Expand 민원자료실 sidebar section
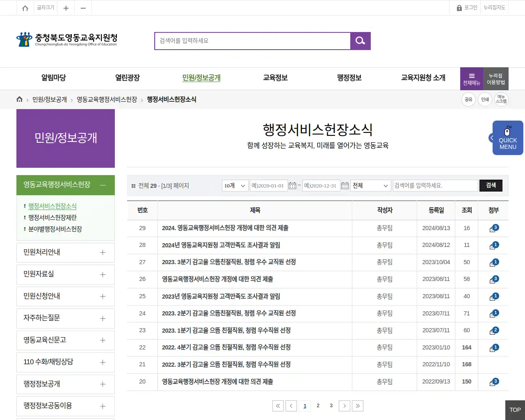This screenshot has width=525, height=420. coord(66,274)
